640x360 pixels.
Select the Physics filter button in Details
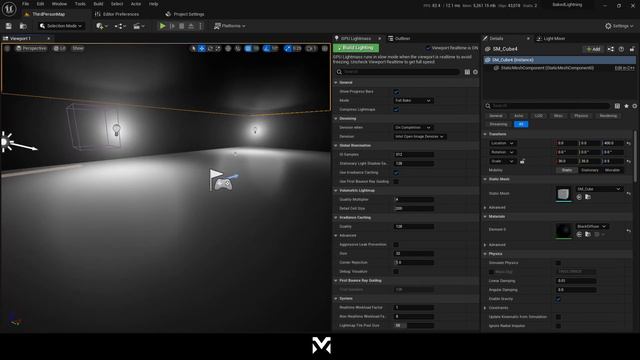(x=581, y=116)
